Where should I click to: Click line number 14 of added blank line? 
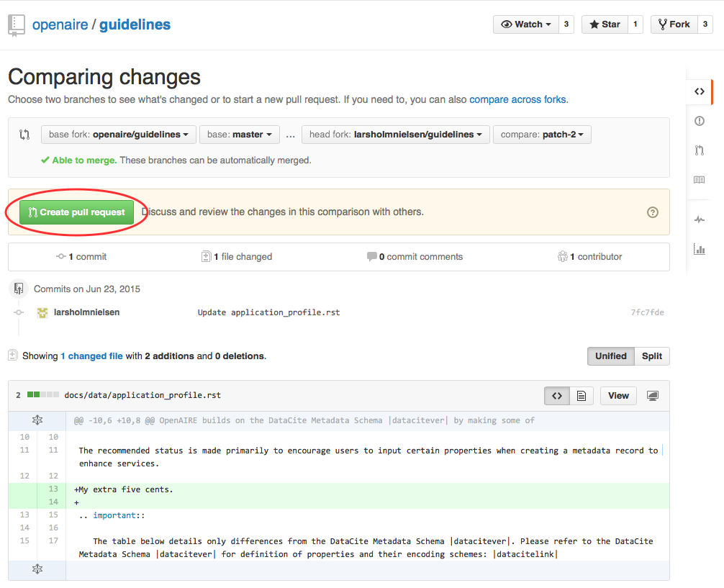click(x=53, y=502)
